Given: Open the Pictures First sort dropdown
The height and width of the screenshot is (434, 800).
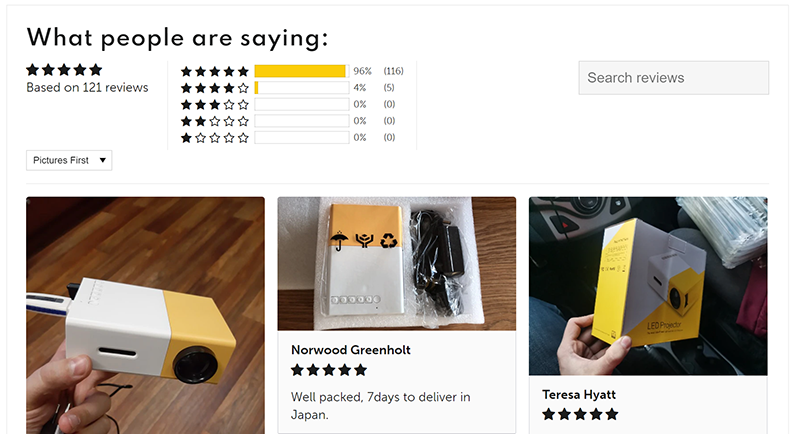Looking at the screenshot, I should pyautogui.click(x=69, y=160).
